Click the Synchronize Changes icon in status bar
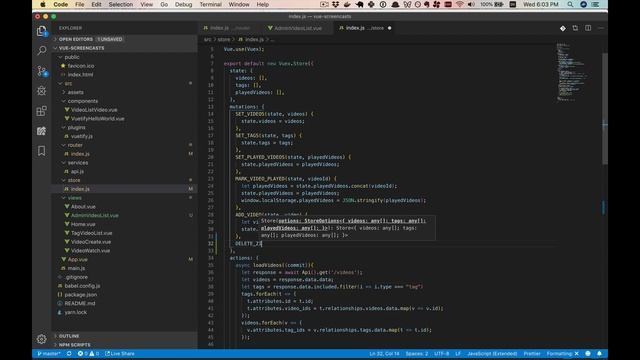The width and height of the screenshot is (640, 360). [69, 353]
